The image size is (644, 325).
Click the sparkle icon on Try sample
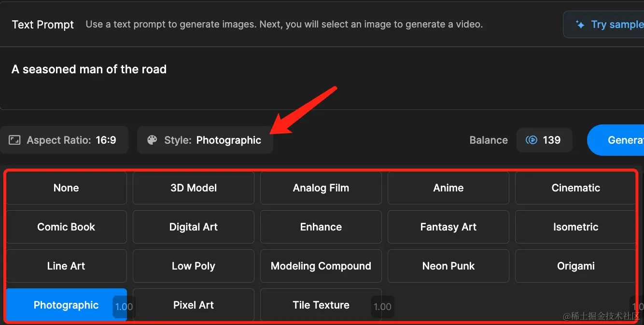[580, 25]
